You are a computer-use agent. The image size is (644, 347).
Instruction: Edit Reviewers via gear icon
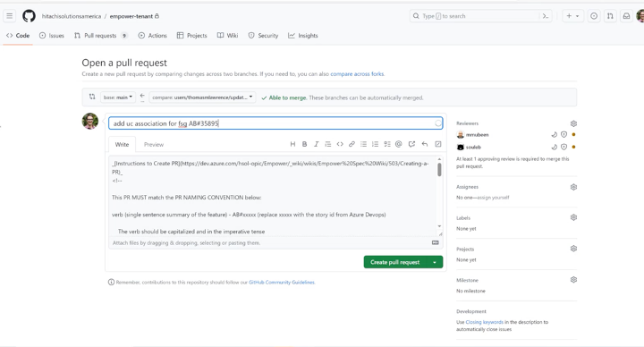(573, 123)
